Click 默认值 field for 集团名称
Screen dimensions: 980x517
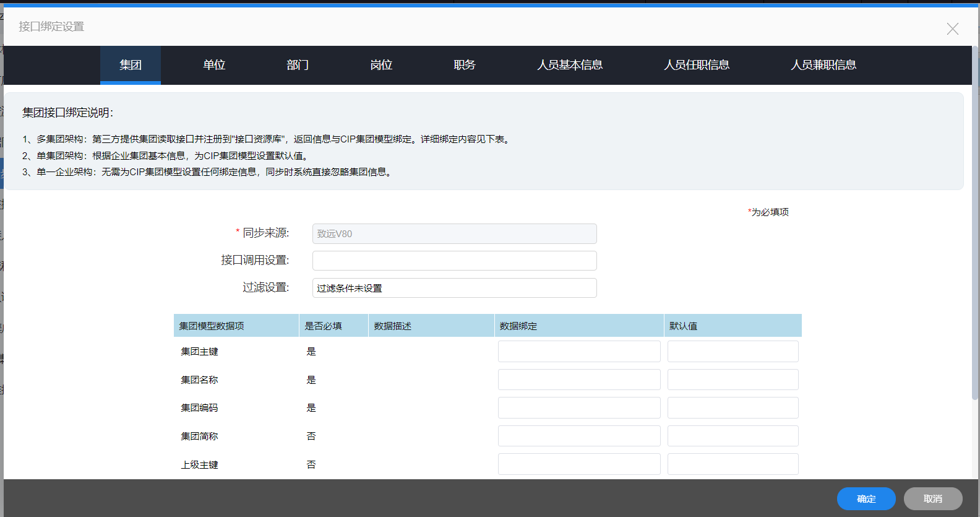tap(733, 380)
